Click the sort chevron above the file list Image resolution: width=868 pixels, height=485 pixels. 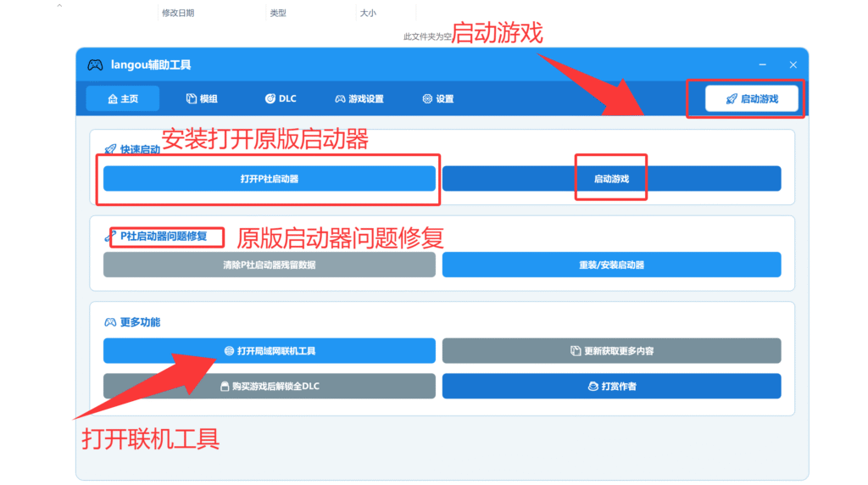pyautogui.click(x=59, y=6)
